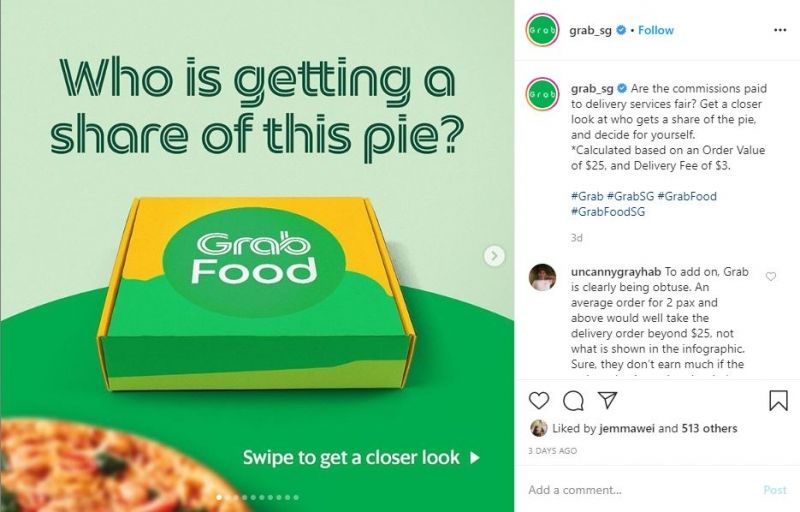Click the Grab avatar beside the caption
Image resolution: width=800 pixels, height=512 pixels.
pos(542,94)
